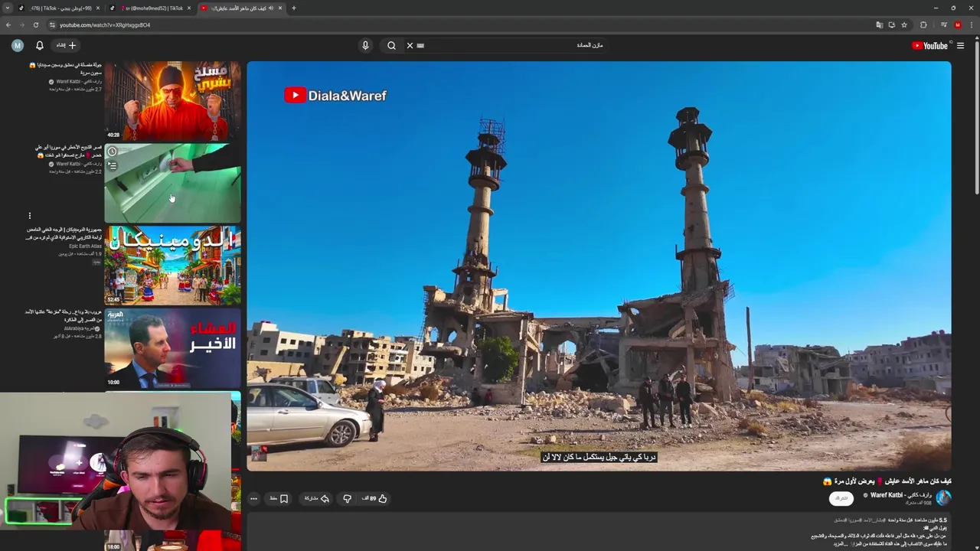The height and width of the screenshot is (551, 980).
Task: Close the YouTube video tab
Action: point(280,8)
